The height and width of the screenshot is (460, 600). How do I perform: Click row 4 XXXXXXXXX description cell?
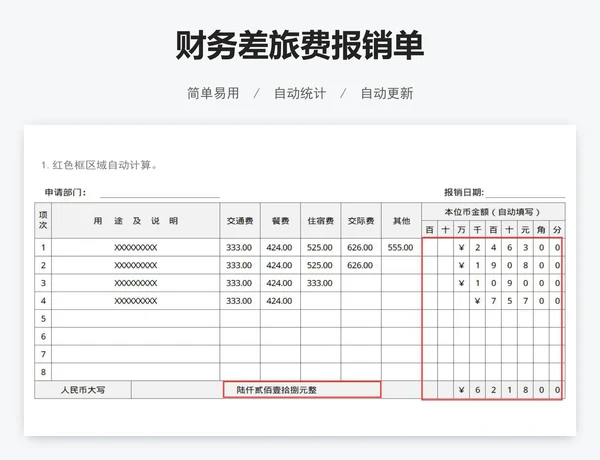136,301
